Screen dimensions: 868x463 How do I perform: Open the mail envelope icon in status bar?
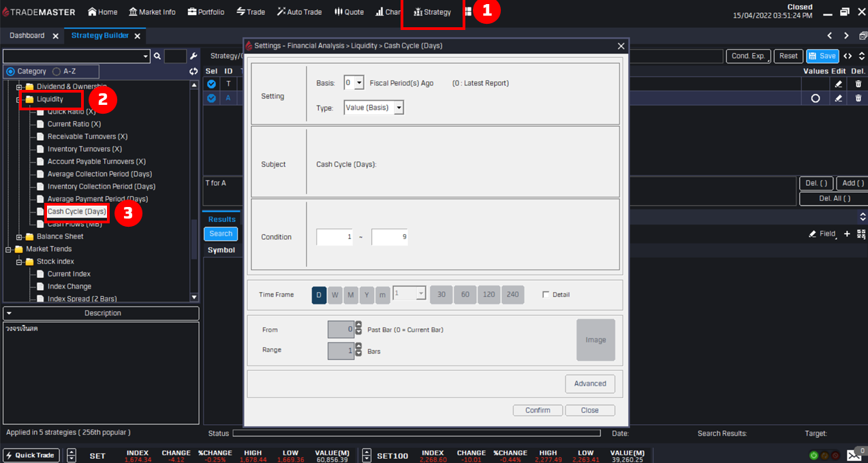(854, 456)
